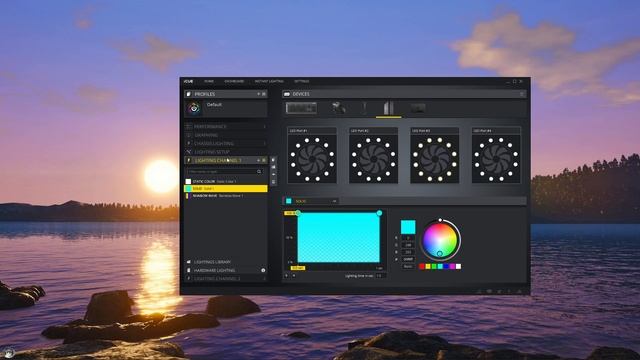The image size is (640, 360).
Task: Select the keyboard device thumbnail
Action: [301, 108]
